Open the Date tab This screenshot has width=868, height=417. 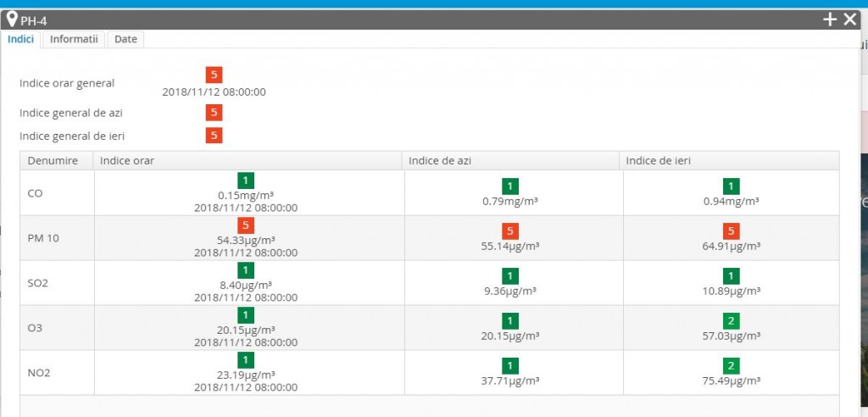coord(125,39)
